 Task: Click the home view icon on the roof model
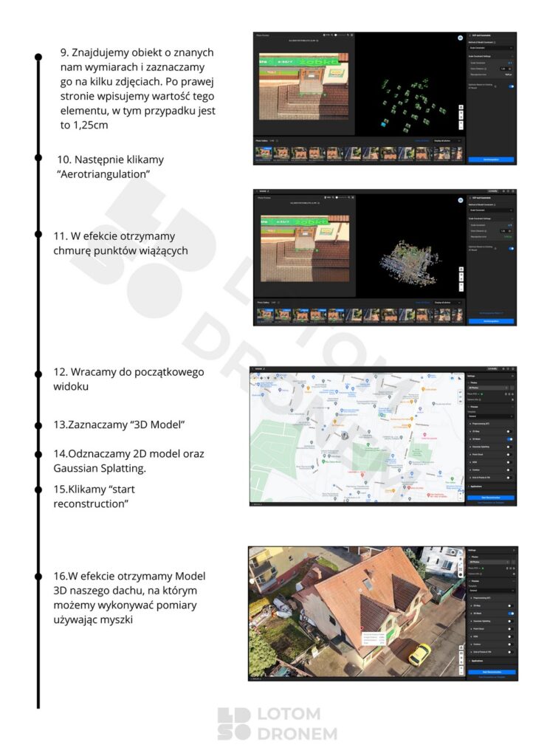(461, 647)
